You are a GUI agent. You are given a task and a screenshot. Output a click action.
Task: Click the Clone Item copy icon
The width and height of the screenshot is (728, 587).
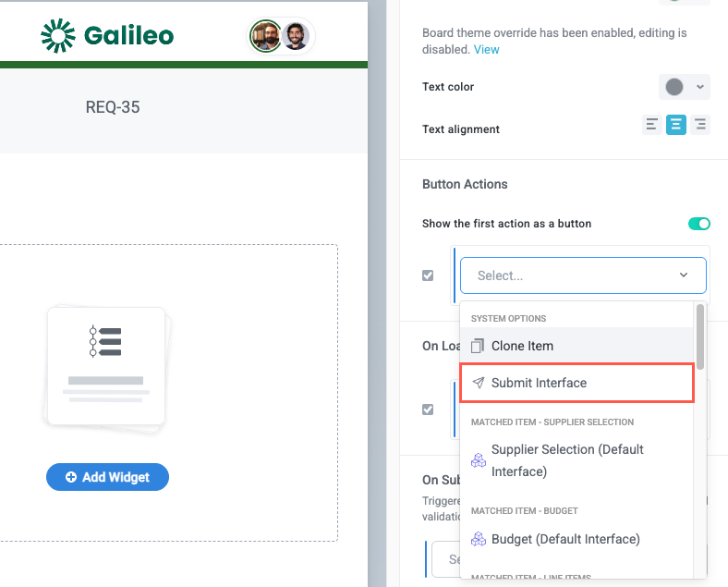478,346
